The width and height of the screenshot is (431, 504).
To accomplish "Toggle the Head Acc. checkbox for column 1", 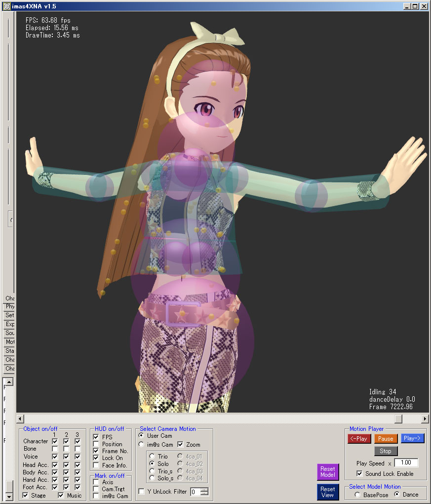I will click(x=55, y=465).
